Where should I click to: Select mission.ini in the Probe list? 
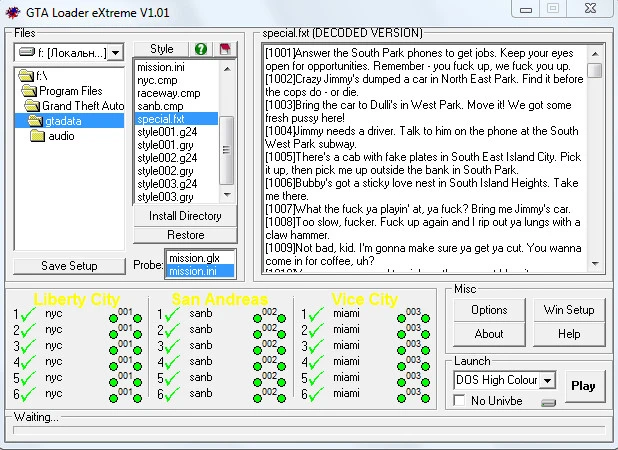click(x=200, y=271)
